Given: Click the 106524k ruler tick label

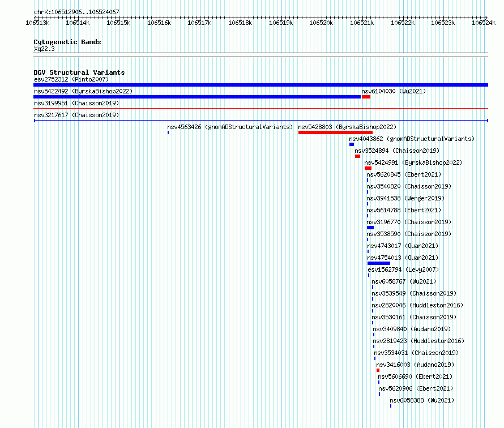Looking at the screenshot, I should (x=484, y=23).
